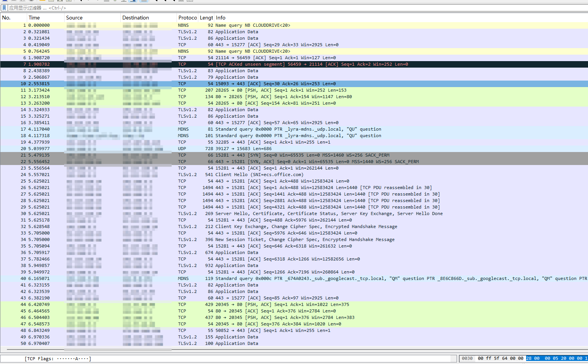The height and width of the screenshot is (364, 588).
Task: Focus the display filter input field
Action: 267,8
